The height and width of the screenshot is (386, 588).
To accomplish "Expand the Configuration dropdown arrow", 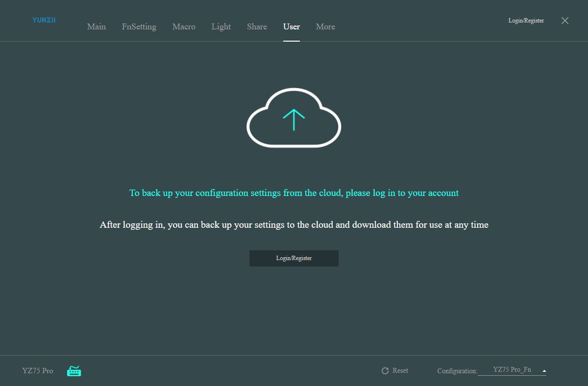I will [544, 371].
